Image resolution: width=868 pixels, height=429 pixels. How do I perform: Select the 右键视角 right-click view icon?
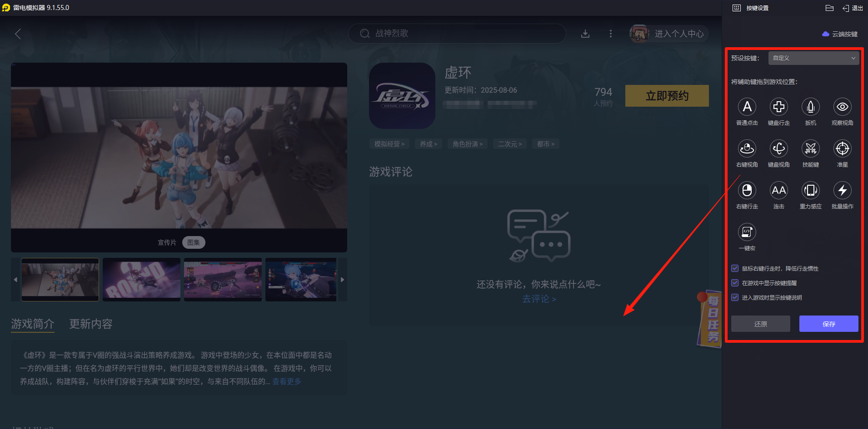coord(747,148)
